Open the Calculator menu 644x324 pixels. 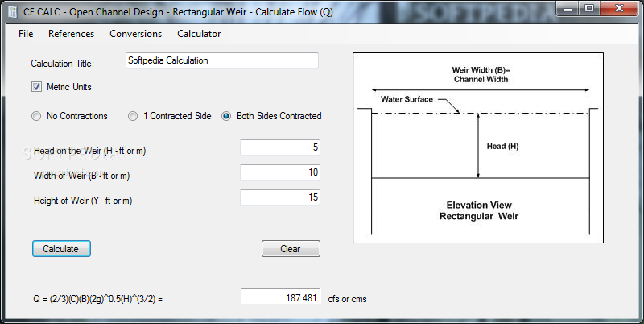[x=199, y=34]
